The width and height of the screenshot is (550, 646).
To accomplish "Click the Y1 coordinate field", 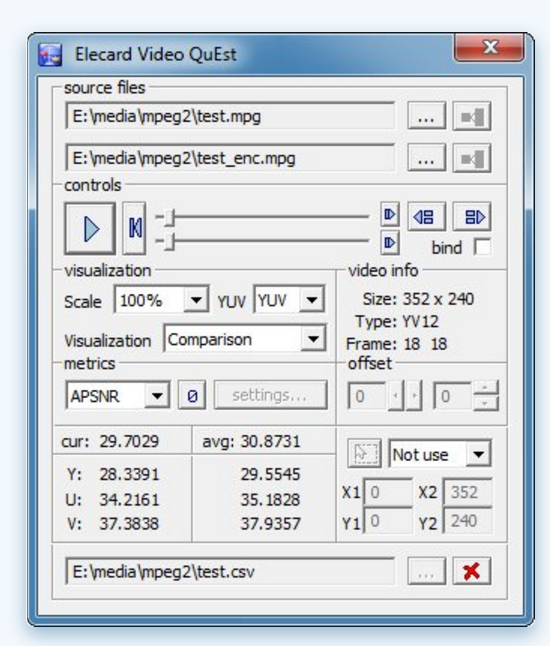I will click(388, 521).
